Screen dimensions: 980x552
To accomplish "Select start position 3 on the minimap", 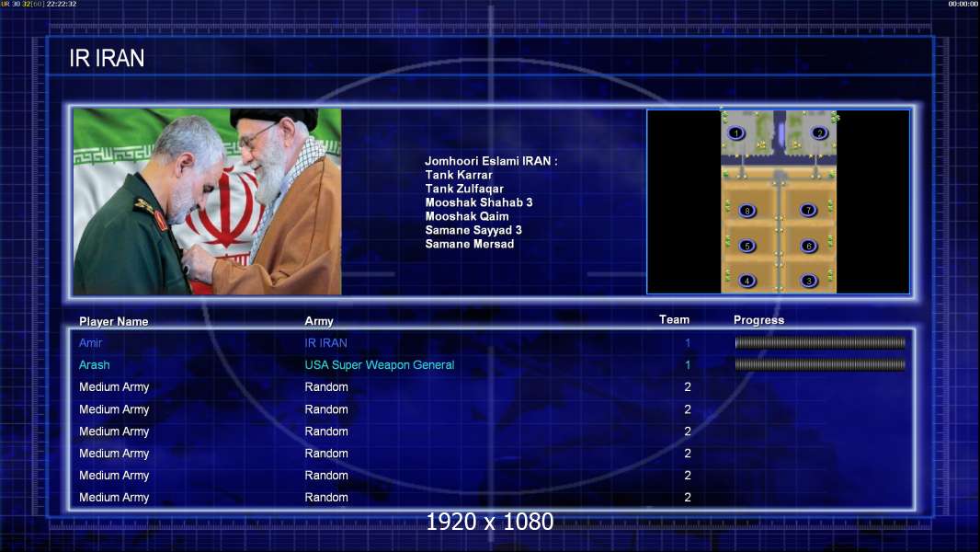I will 809,281.
